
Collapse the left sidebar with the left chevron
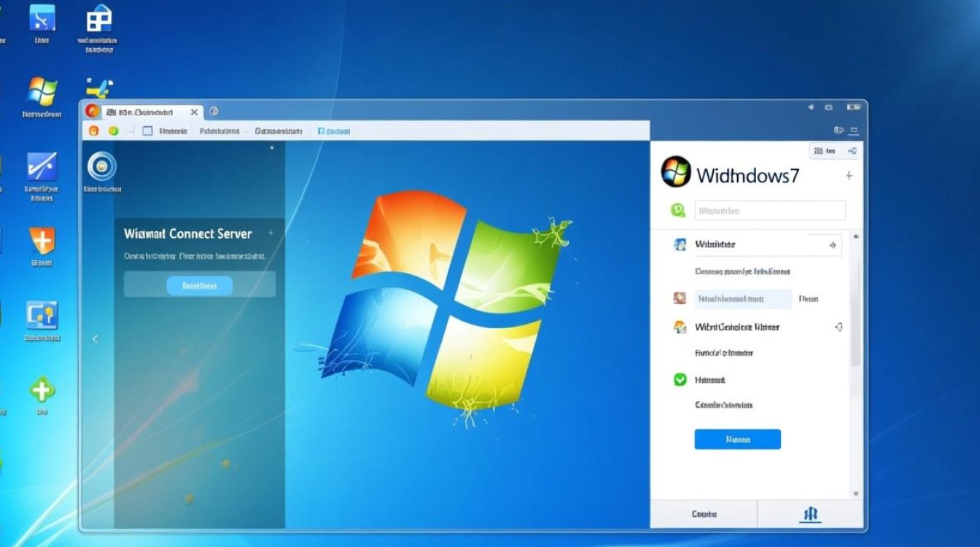point(95,338)
